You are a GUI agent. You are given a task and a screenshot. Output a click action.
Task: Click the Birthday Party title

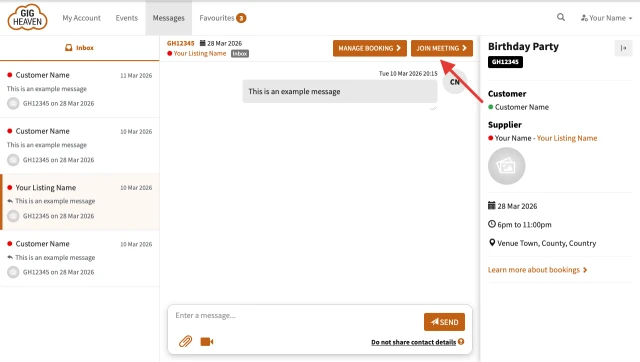pos(523,47)
